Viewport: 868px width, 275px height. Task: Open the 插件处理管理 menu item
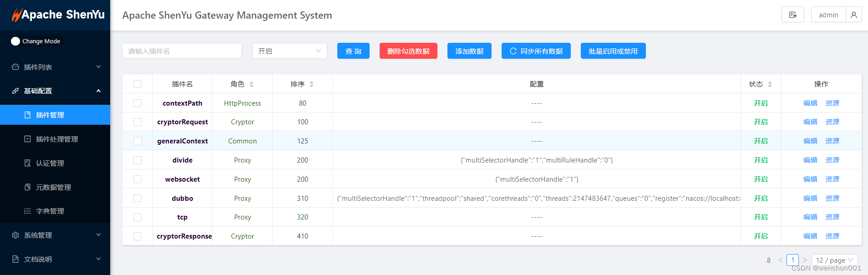pos(55,139)
